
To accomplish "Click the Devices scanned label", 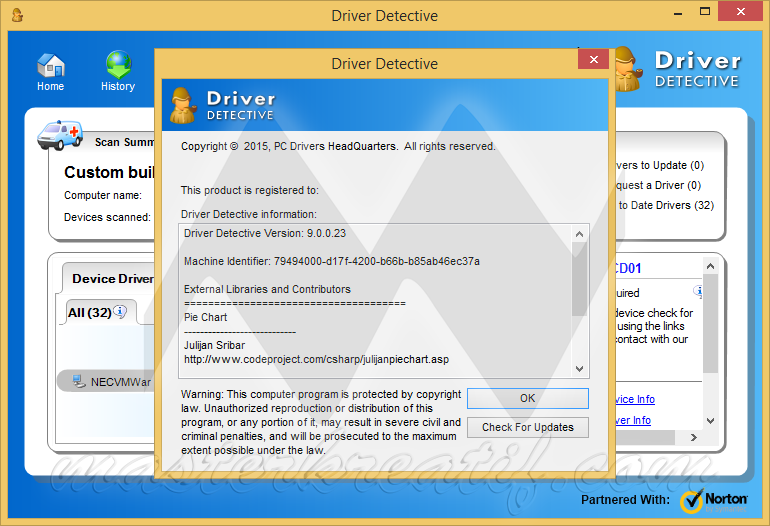I will coord(107,217).
